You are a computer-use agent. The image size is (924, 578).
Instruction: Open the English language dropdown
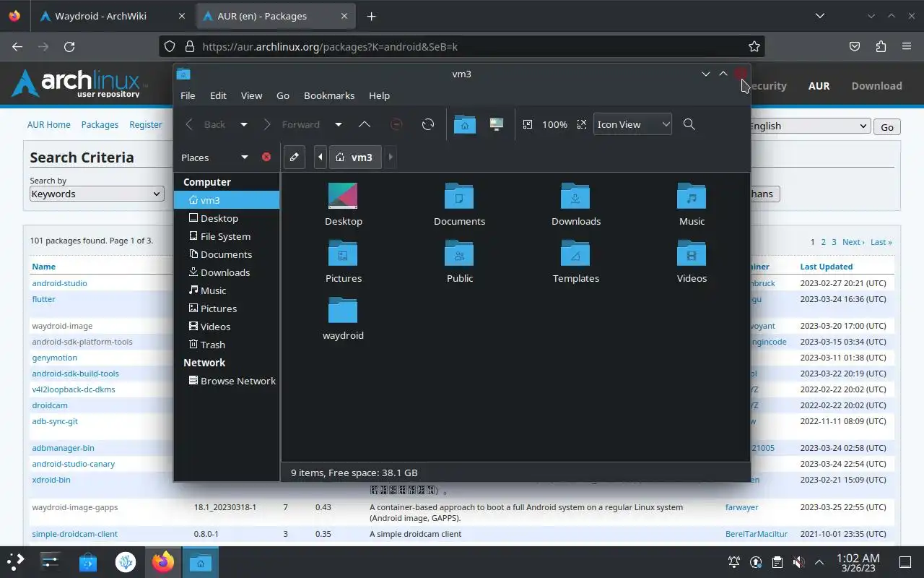click(x=808, y=126)
